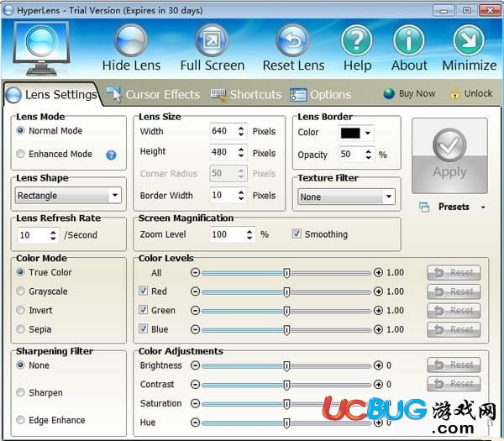Reset the Blue color level
The image size is (504, 441).
(x=454, y=329)
